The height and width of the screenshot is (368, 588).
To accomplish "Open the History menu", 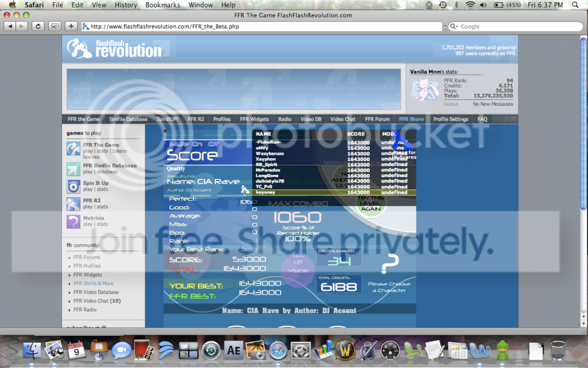I will 125,5.
